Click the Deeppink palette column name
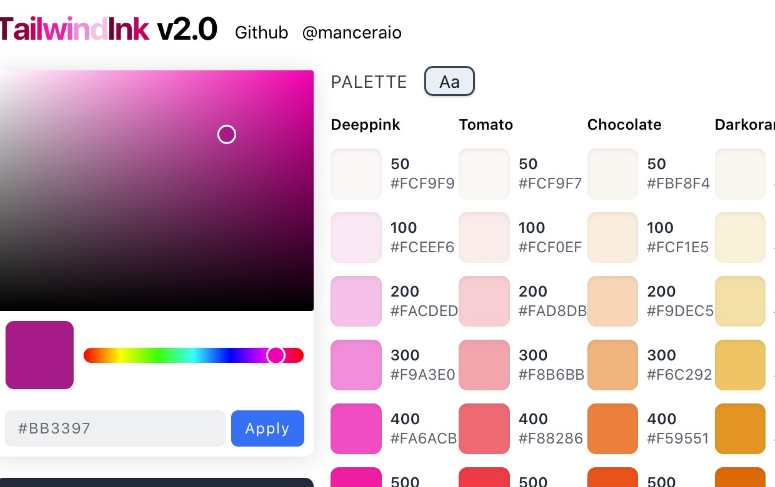Image resolution: width=775 pixels, height=487 pixels. pyautogui.click(x=365, y=125)
